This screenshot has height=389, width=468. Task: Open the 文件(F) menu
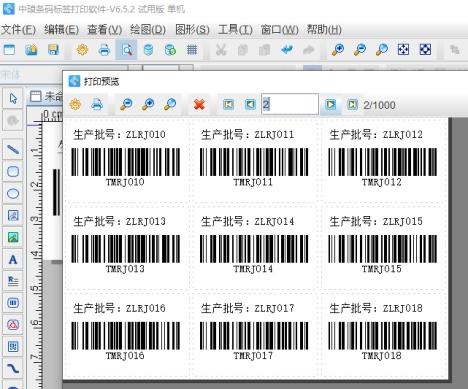[18, 30]
